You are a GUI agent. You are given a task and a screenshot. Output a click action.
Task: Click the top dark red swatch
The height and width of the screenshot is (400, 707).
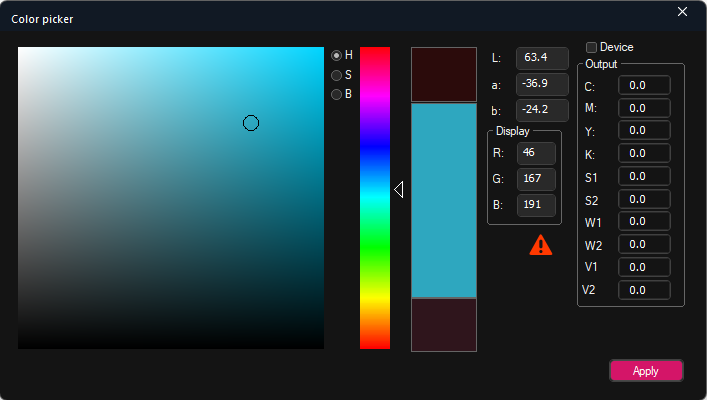444,74
